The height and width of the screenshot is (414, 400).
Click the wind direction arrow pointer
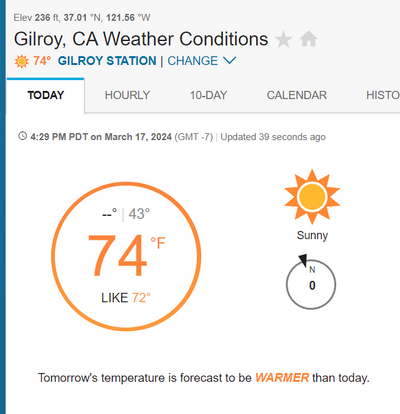[303, 260]
